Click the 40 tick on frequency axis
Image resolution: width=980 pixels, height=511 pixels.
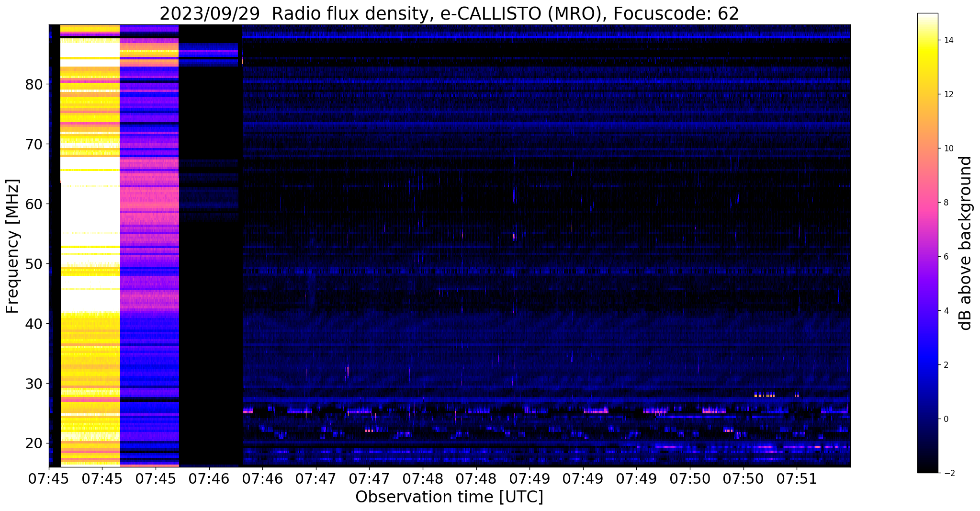click(x=34, y=324)
